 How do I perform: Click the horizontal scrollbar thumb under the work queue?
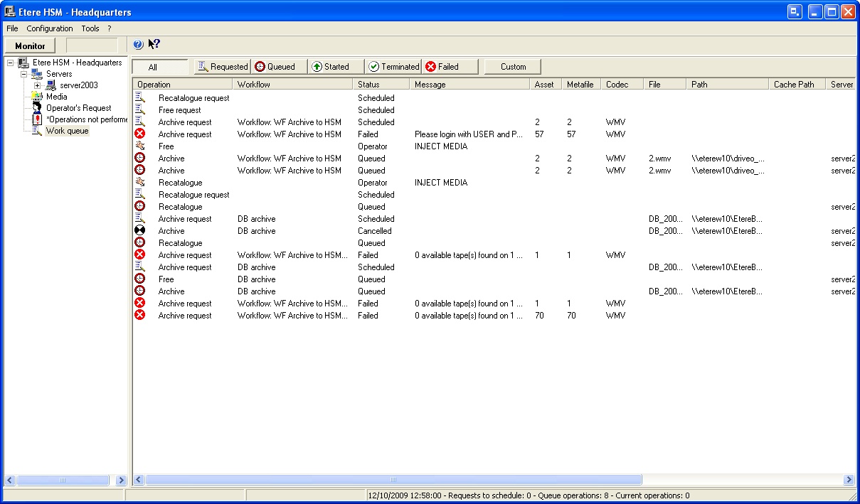coord(393,481)
